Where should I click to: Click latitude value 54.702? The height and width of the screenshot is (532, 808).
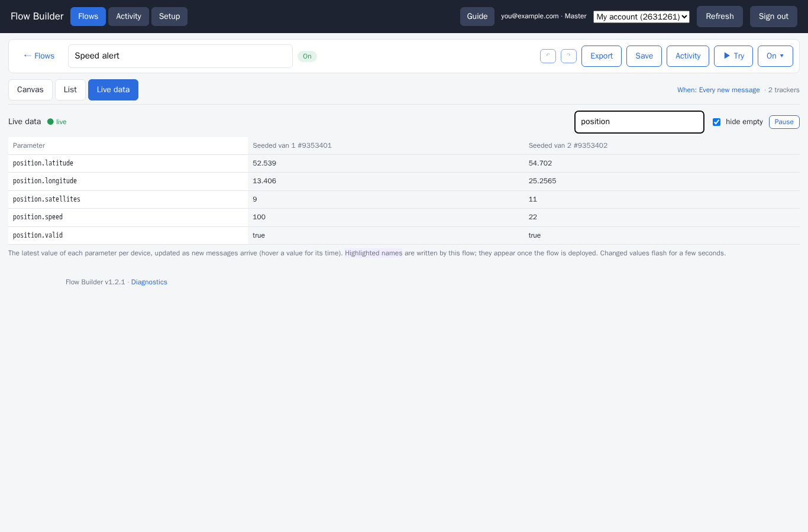[x=540, y=163]
